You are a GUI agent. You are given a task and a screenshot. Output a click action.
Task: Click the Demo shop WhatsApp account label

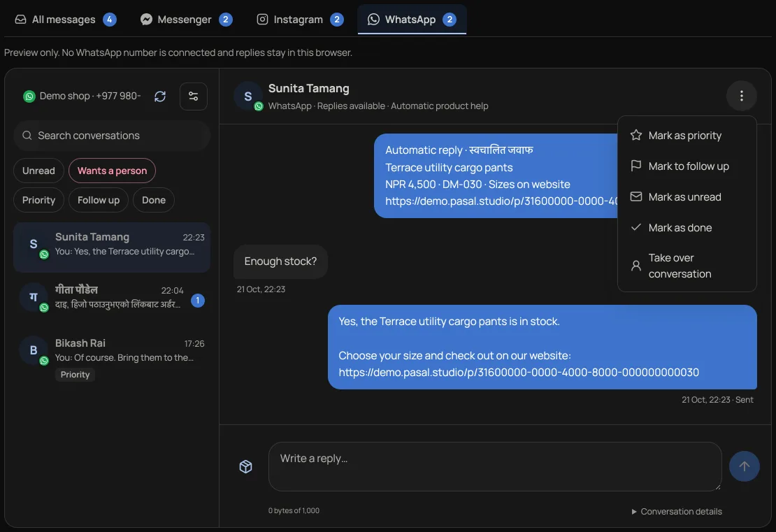[x=90, y=96]
